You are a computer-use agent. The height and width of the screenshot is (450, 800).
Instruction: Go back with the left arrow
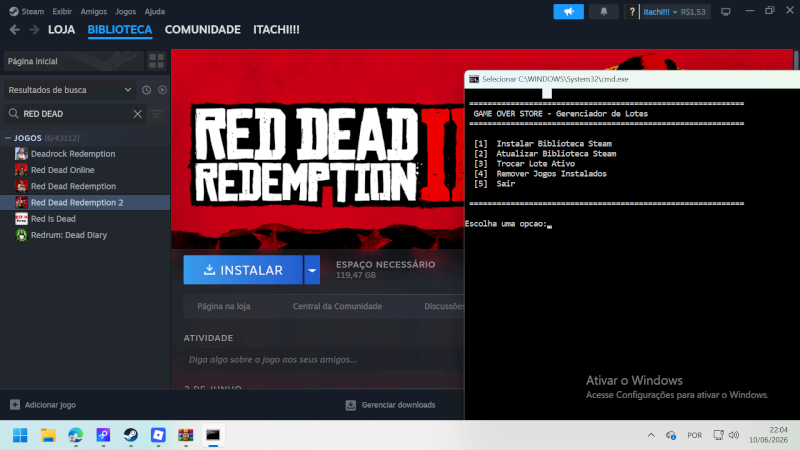point(15,30)
